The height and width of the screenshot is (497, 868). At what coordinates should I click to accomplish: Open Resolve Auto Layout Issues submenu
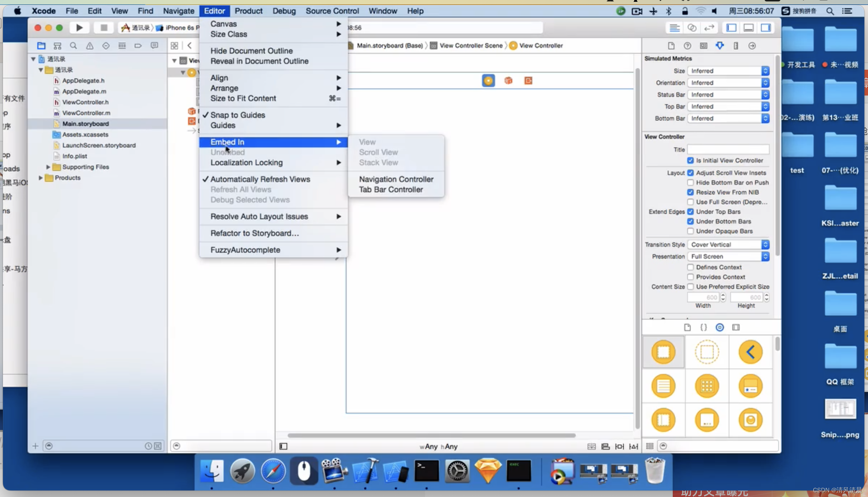coord(274,217)
